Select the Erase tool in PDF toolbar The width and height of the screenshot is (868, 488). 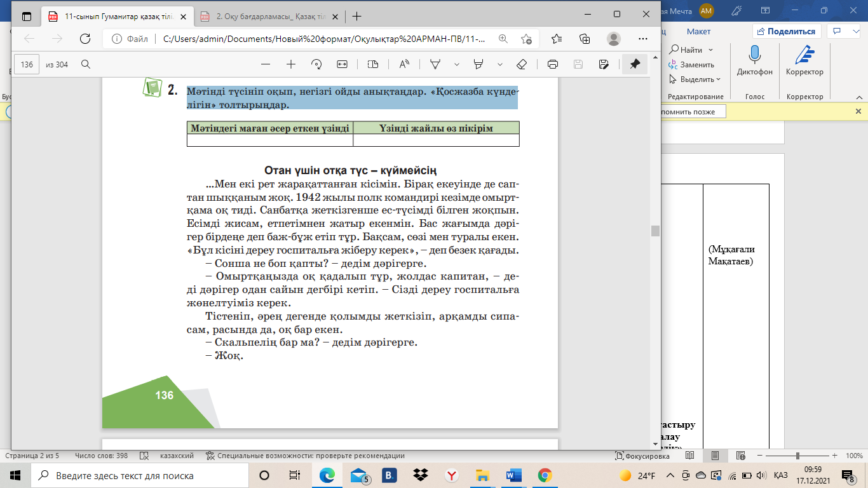[x=522, y=64]
